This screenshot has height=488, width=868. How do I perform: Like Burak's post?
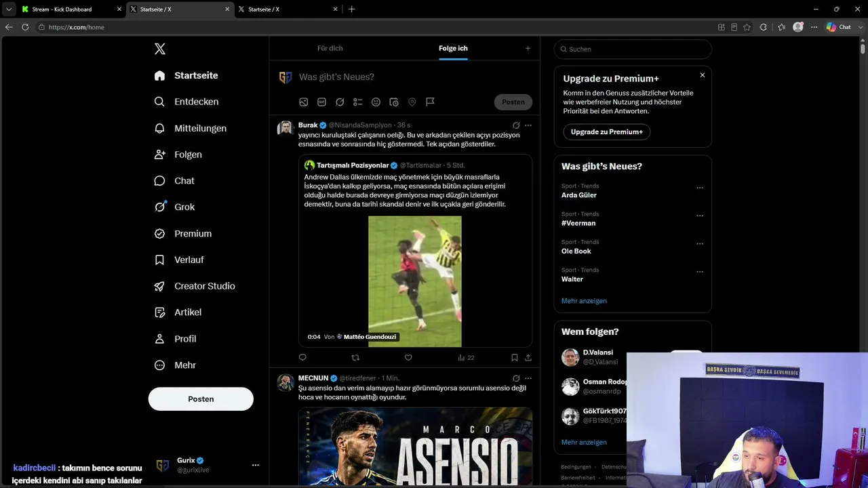tap(408, 357)
